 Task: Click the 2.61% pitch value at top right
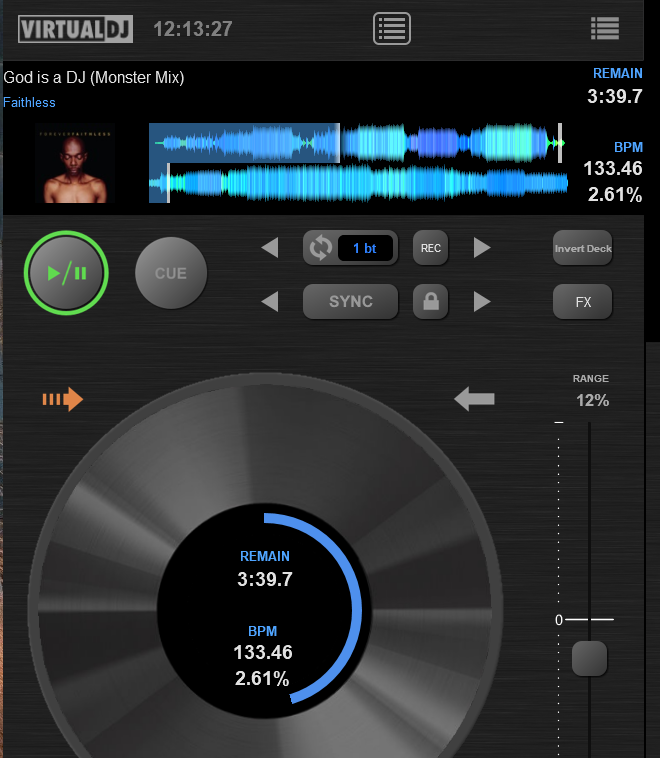[615, 195]
